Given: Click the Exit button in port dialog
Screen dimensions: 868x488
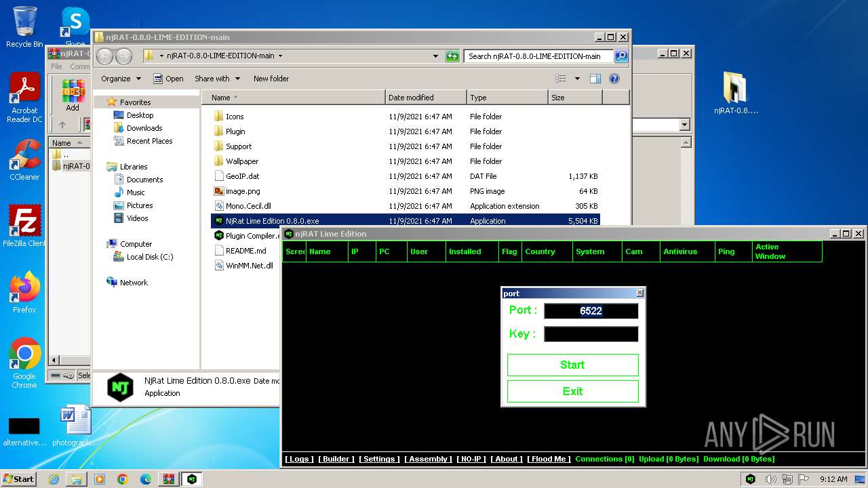Looking at the screenshot, I should point(572,391).
